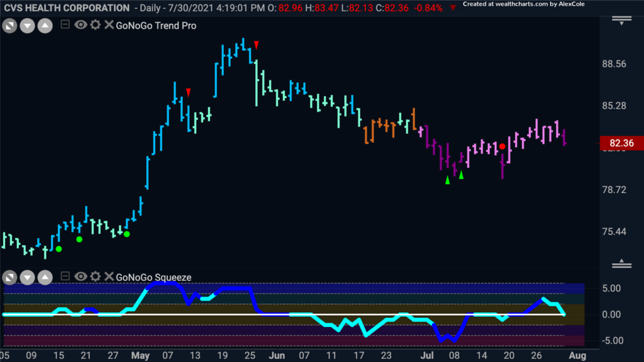
Task: Click the CVS HEALTH CORPORATION symbol title
Action: coord(67,8)
